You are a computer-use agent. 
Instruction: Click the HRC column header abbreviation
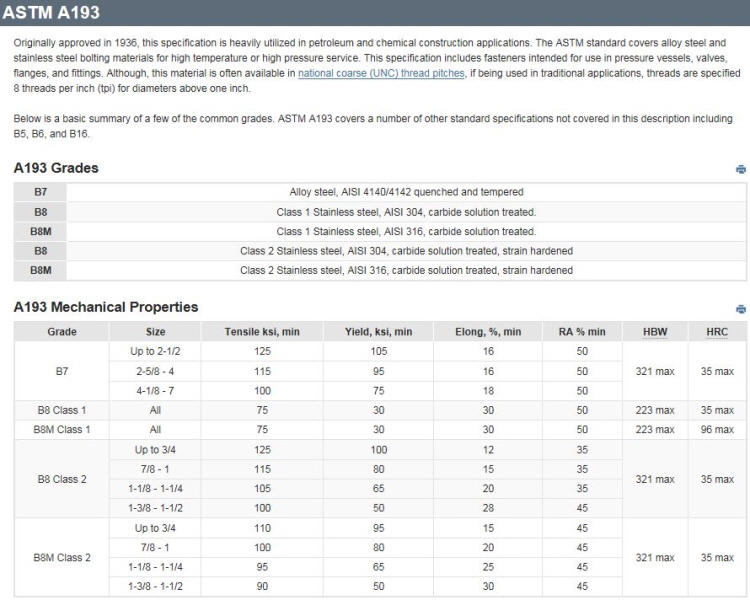[717, 332]
